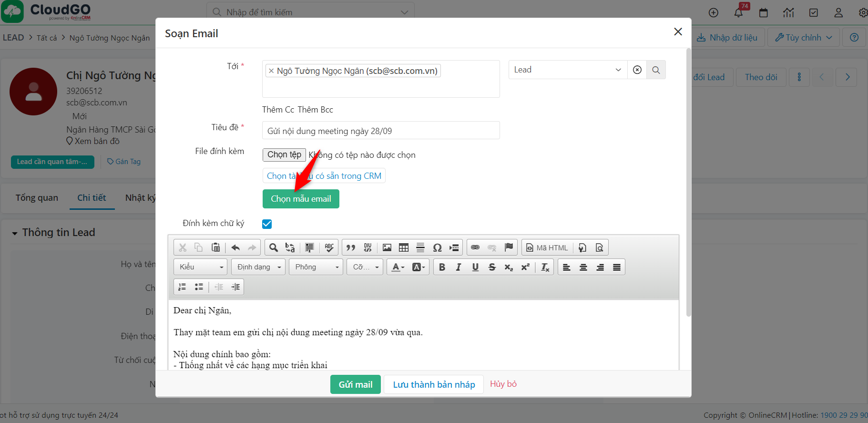Open Find (magnifier) in editor toolbar

[x=273, y=248]
